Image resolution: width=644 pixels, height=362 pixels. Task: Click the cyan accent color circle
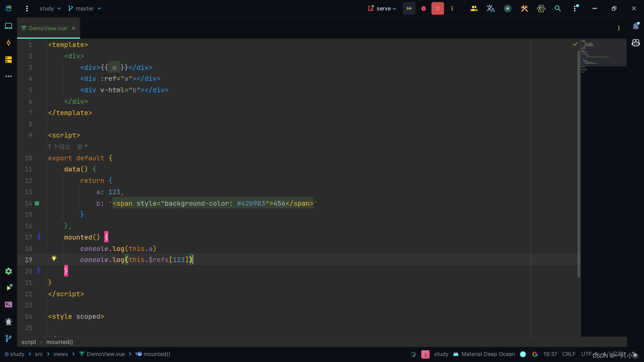point(523,354)
